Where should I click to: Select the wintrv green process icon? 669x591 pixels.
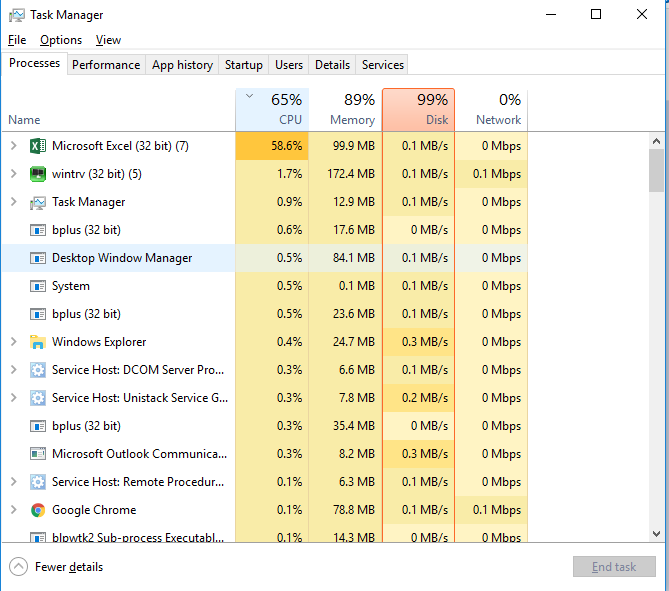pos(38,174)
